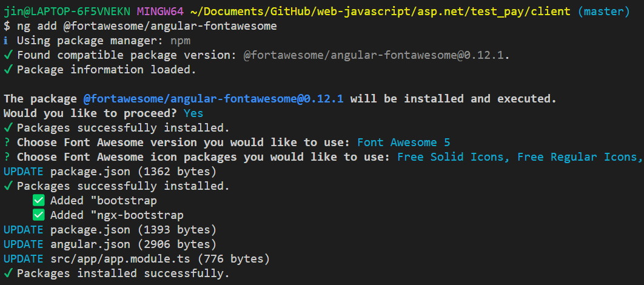This screenshot has height=285, width=644.
Task: Click the text Package information loaded.
Action: click(x=107, y=70)
